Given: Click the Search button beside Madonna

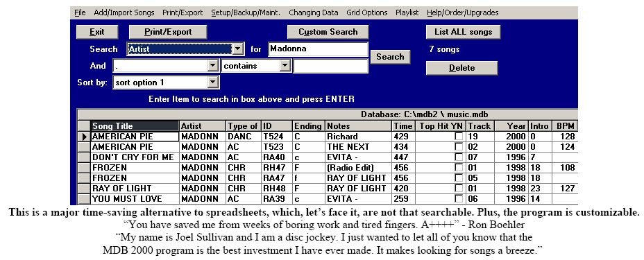Looking at the screenshot, I should click(390, 57).
